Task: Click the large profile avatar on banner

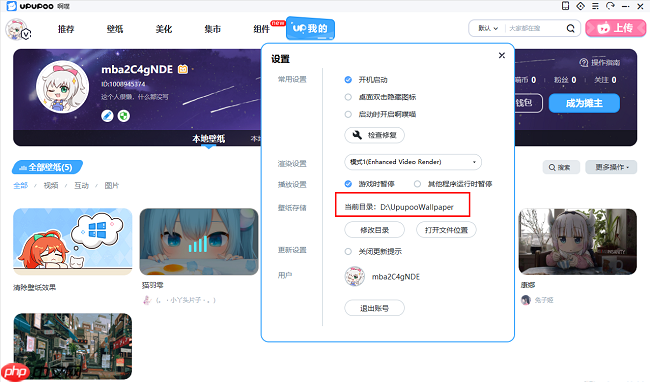Action: tap(63, 87)
